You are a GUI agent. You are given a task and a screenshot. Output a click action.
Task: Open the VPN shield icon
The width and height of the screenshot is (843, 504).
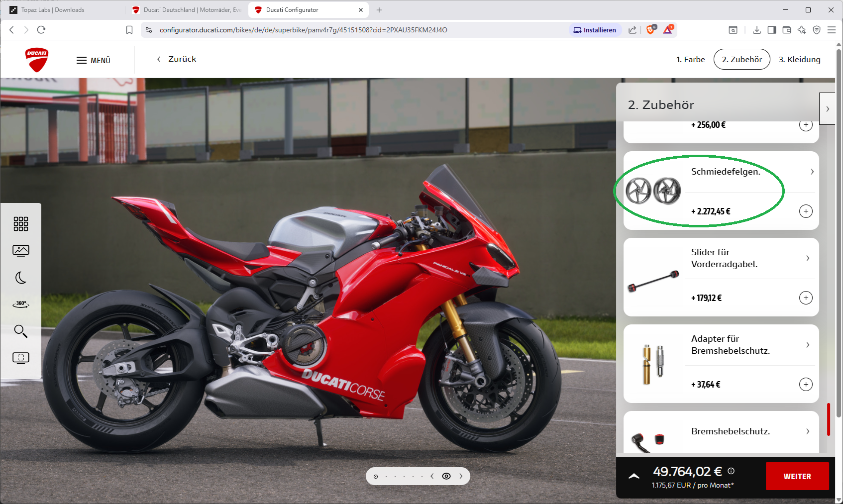pos(817,30)
